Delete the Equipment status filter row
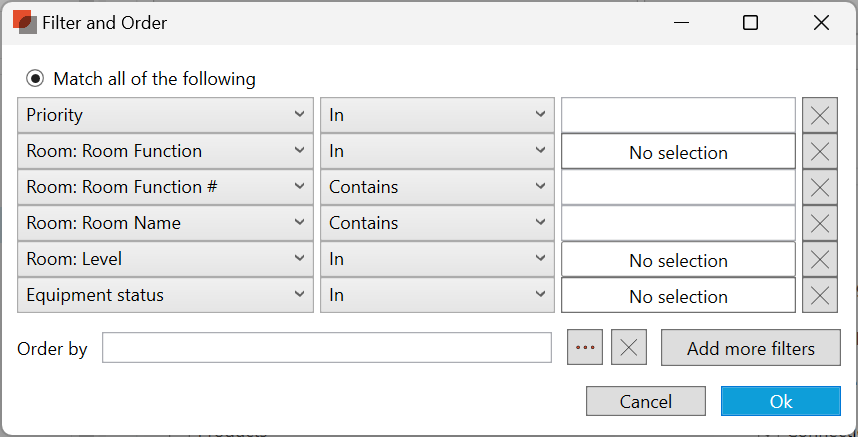The image size is (858, 437). (819, 296)
